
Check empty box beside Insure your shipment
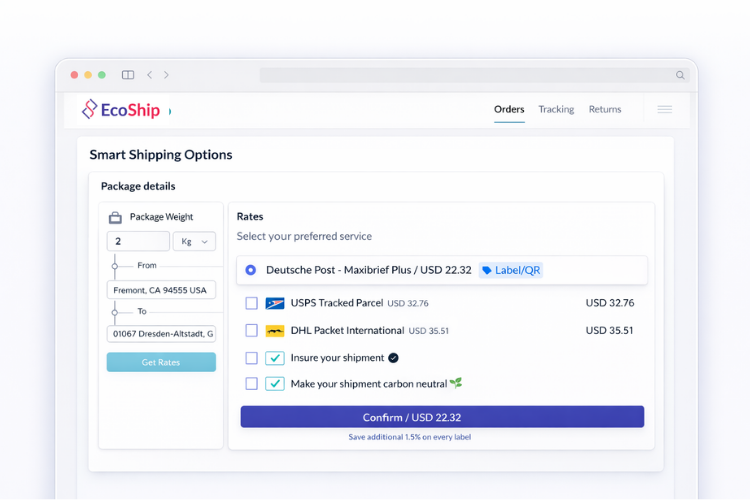[252, 358]
